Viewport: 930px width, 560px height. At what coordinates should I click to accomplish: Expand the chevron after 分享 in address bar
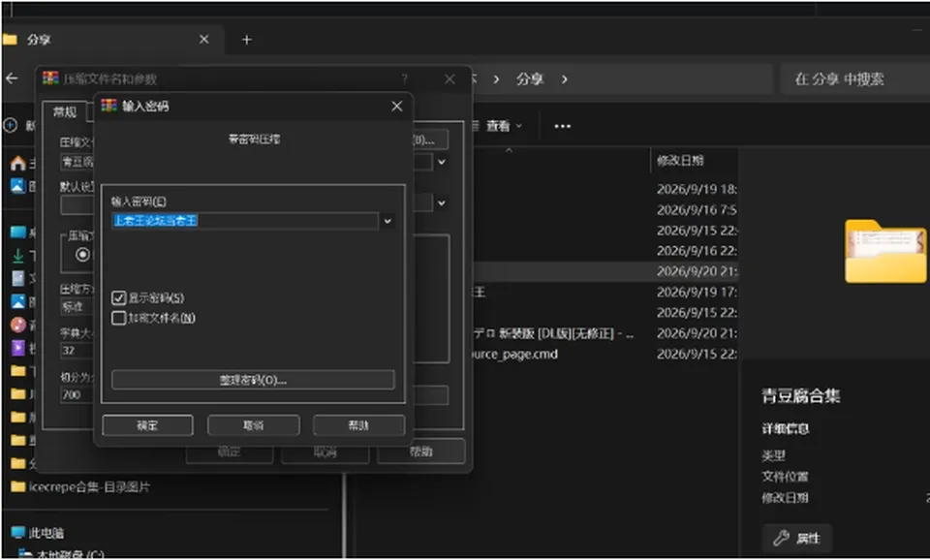point(564,78)
